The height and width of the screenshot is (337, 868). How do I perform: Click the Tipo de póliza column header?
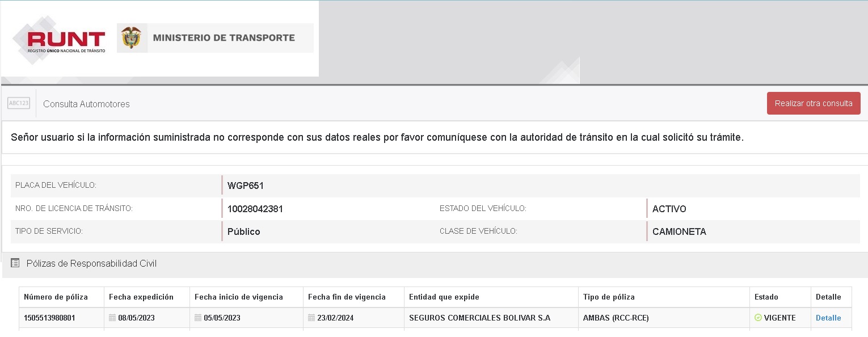click(x=609, y=297)
